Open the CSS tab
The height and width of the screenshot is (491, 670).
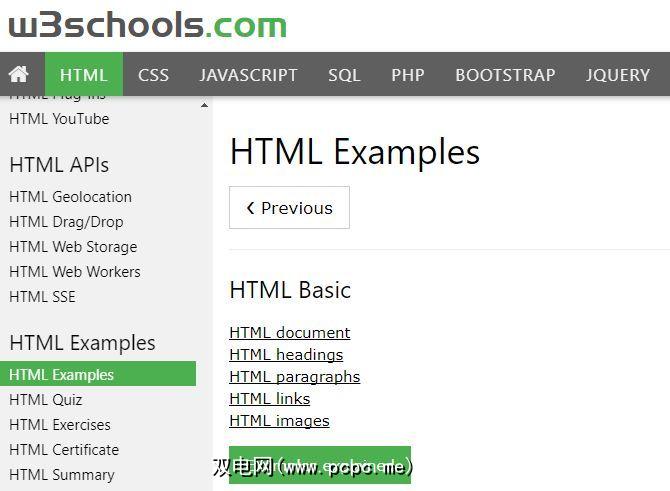pyautogui.click(x=153, y=75)
